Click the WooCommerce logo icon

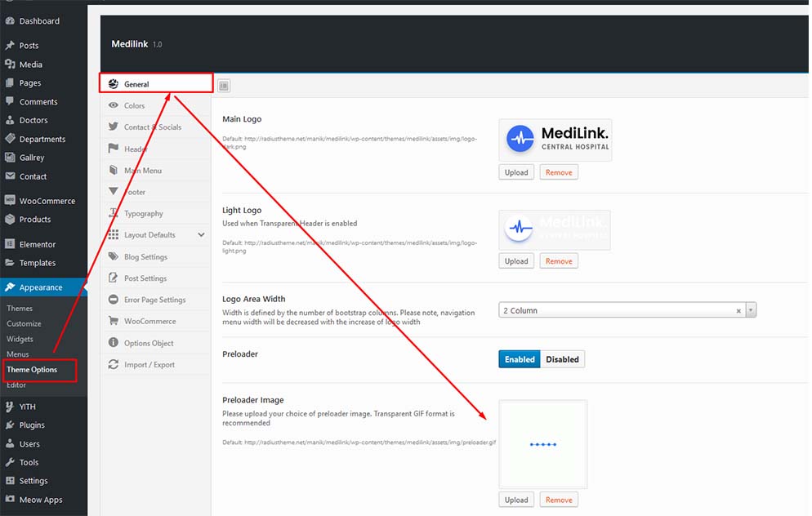coord(10,200)
